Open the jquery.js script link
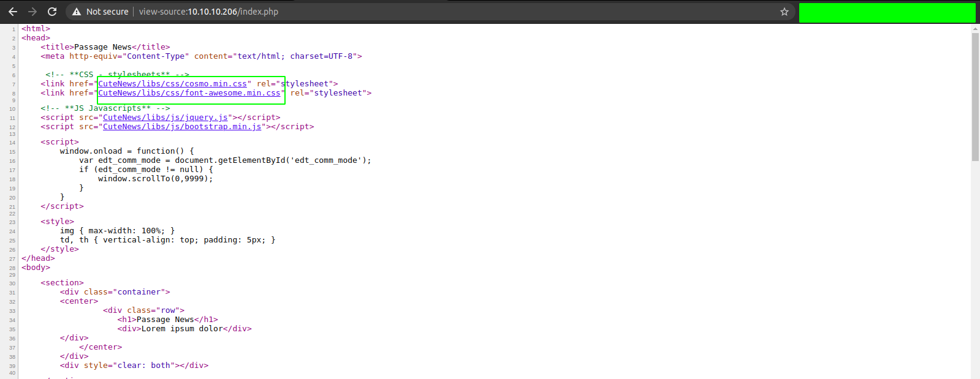980x379 pixels. (x=165, y=118)
